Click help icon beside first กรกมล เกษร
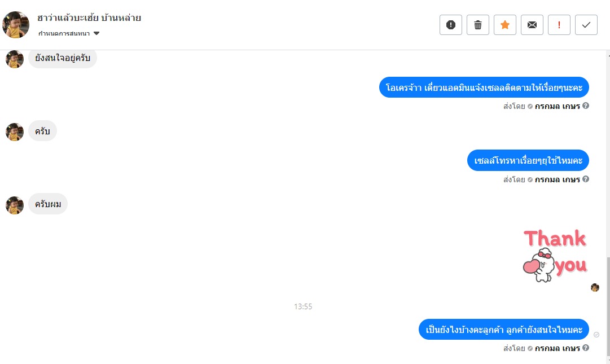This screenshot has height=364, width=610. [586, 106]
